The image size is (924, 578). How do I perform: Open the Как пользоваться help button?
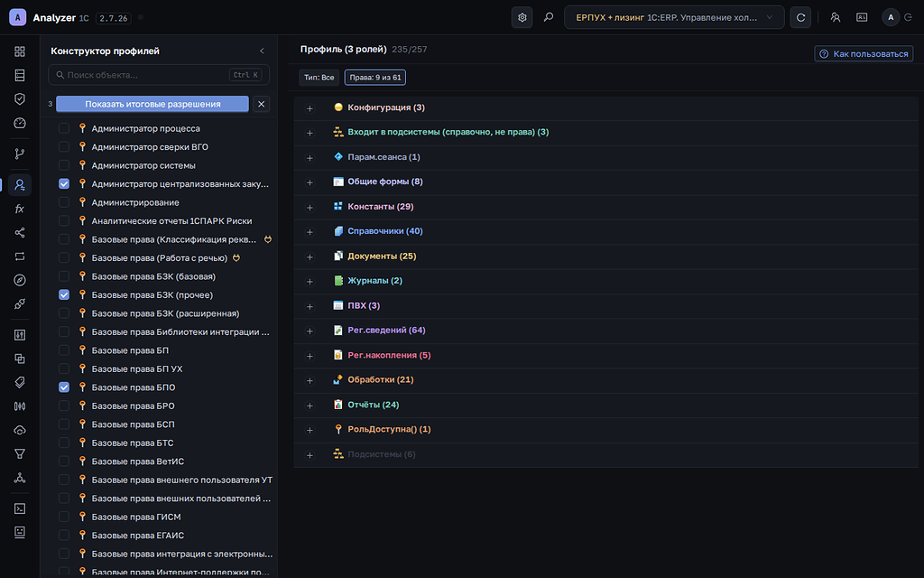[x=864, y=53]
